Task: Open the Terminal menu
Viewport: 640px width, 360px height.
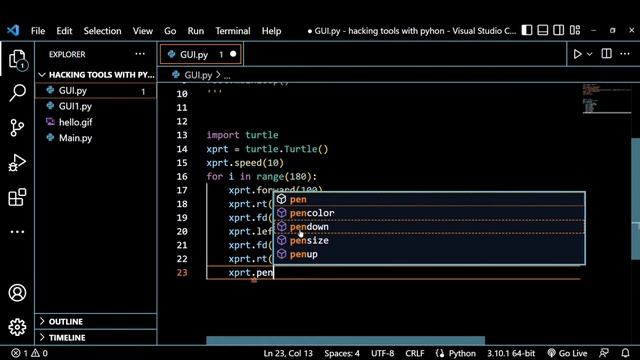Action: (233, 31)
